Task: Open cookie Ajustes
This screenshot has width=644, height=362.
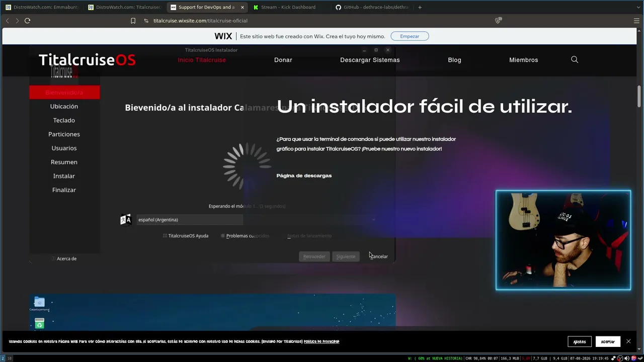Action: [x=580, y=341]
